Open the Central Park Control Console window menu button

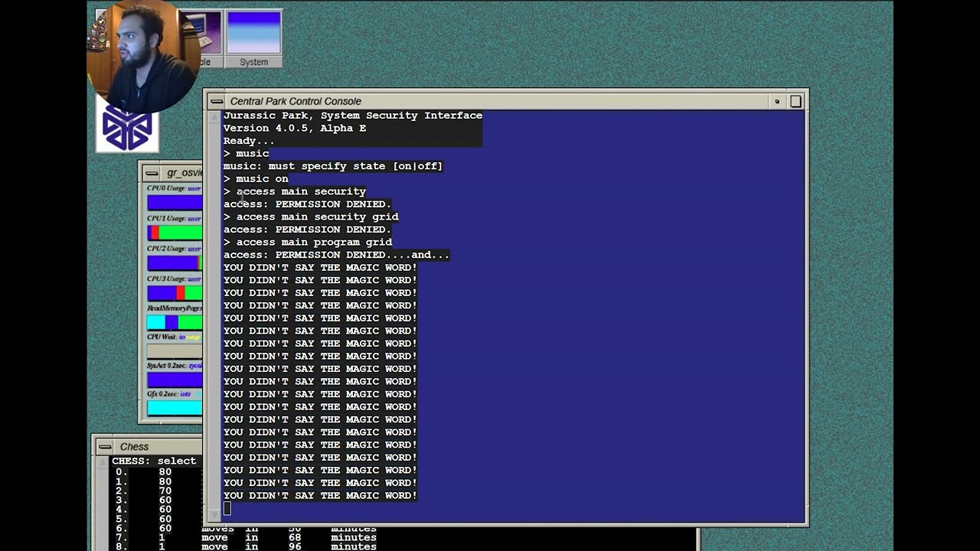pos(217,101)
